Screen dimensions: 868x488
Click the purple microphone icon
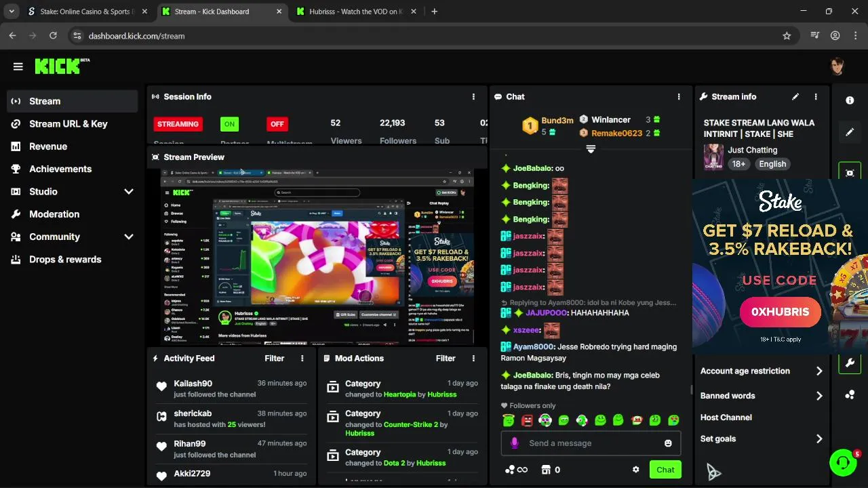click(x=515, y=443)
